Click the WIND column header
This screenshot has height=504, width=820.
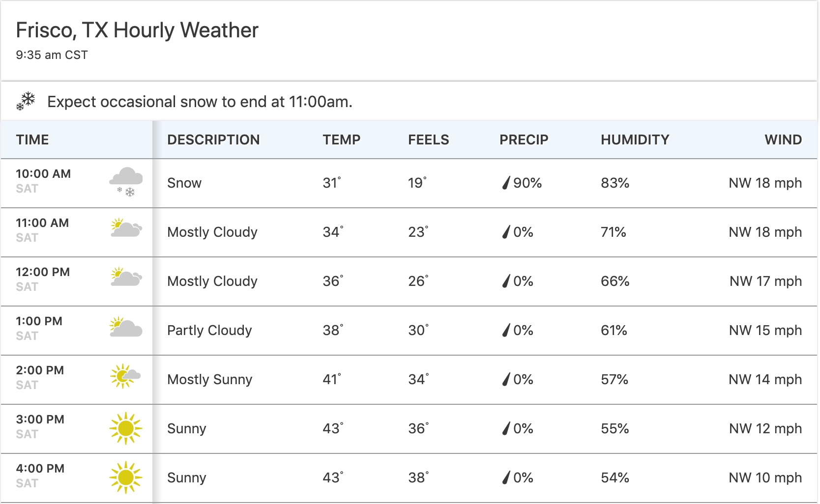tap(783, 140)
